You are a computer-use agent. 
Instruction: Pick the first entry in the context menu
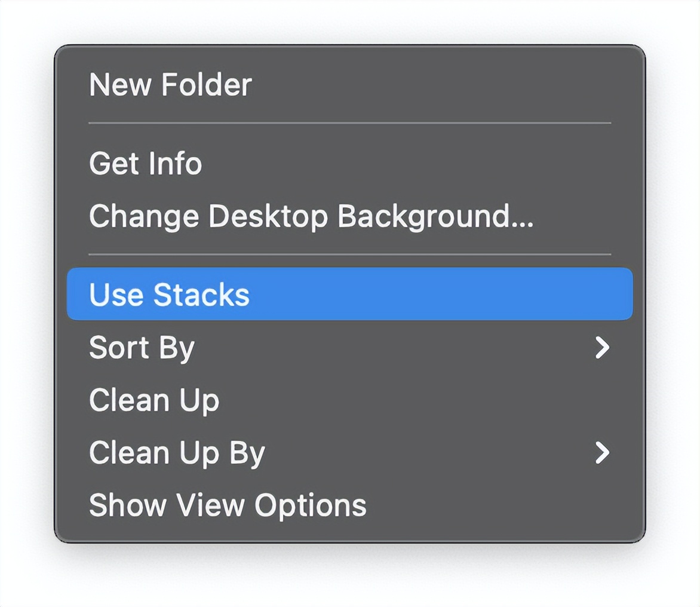pos(170,85)
